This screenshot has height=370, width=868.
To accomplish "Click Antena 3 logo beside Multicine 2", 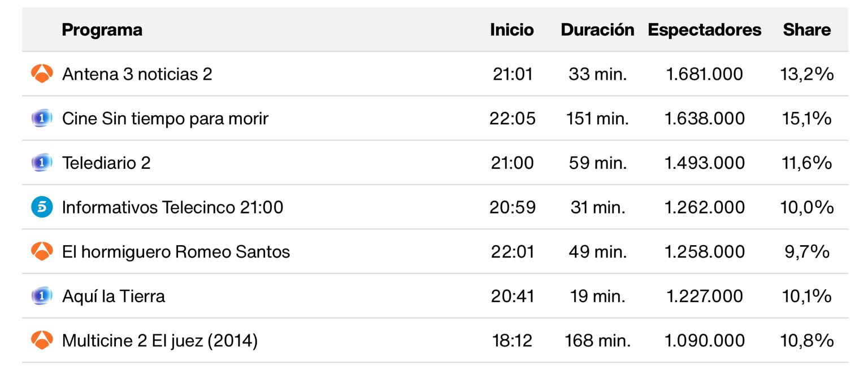I will click(x=42, y=341).
